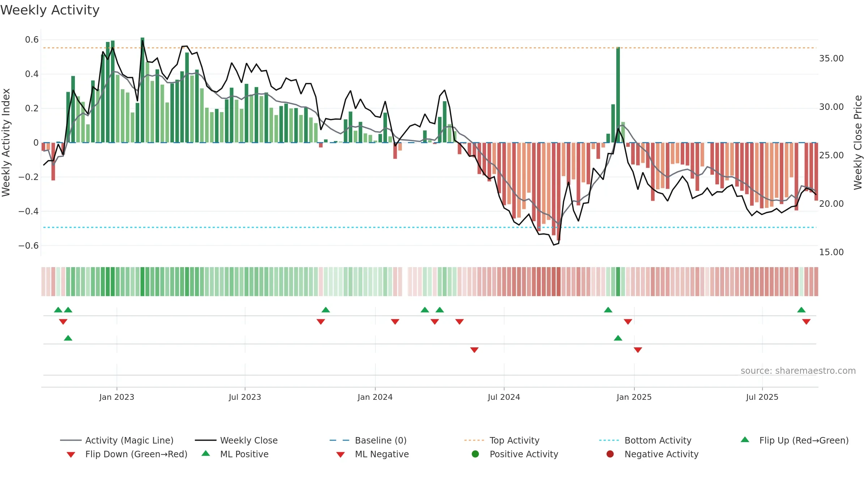The image size is (868, 488).
Task: Click the Flip Down marker right of Jul 2025
Action: coord(806,322)
